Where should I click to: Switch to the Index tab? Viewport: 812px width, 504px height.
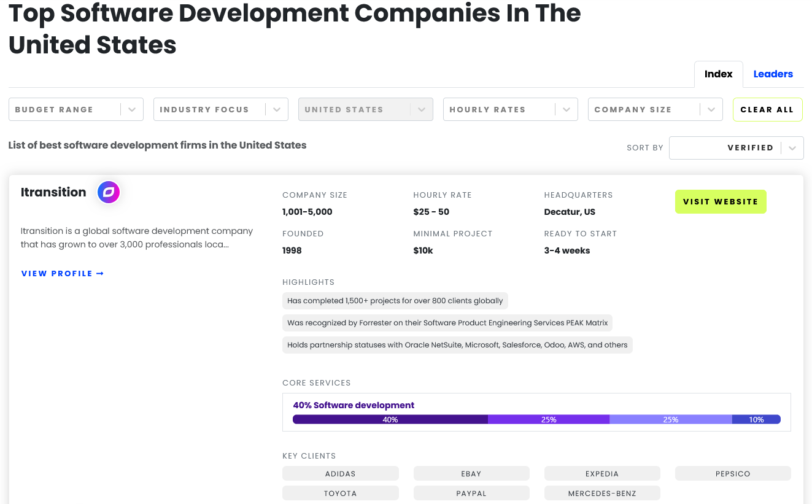pos(718,74)
